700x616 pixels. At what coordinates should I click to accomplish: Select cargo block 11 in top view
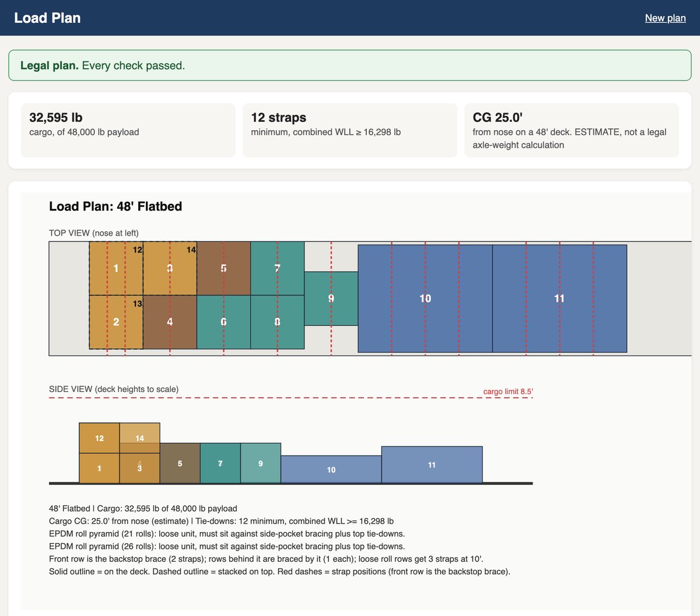(x=559, y=299)
